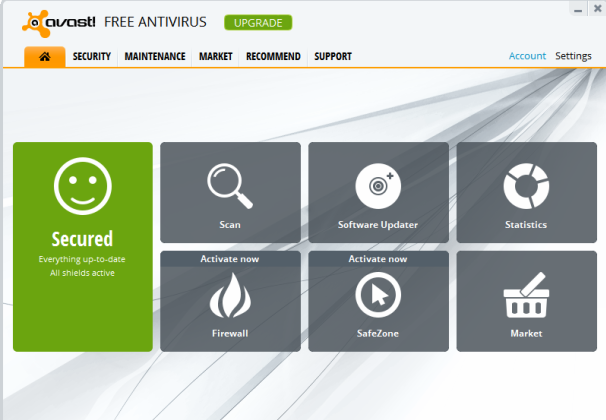Open the Recommend tab
The image size is (606, 420).
pyautogui.click(x=273, y=56)
